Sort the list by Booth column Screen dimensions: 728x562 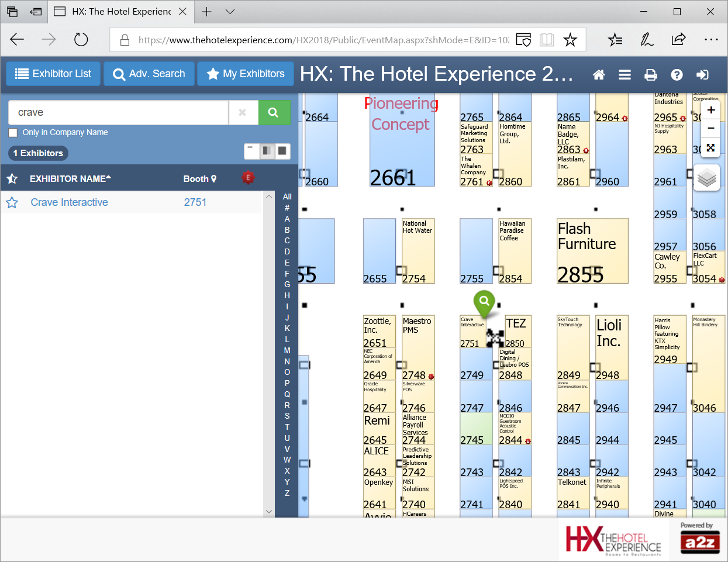[200, 179]
